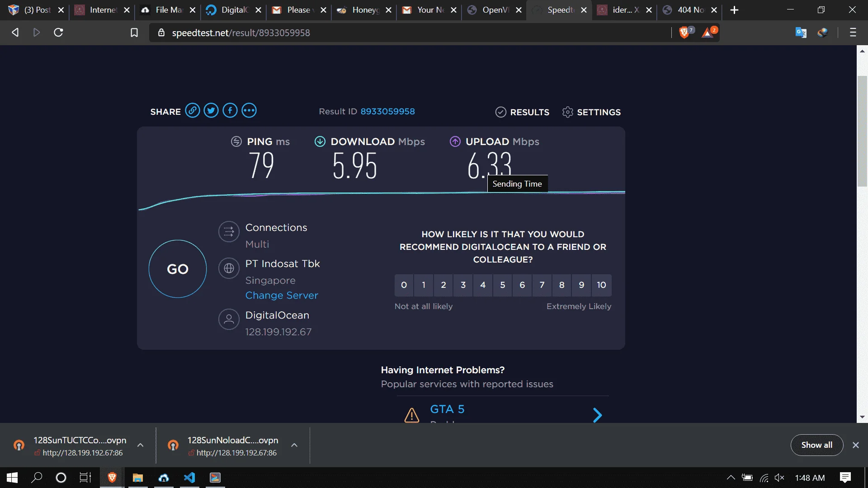Viewport: 868px width, 488px height.
Task: Share result on Twitter
Action: (x=211, y=111)
